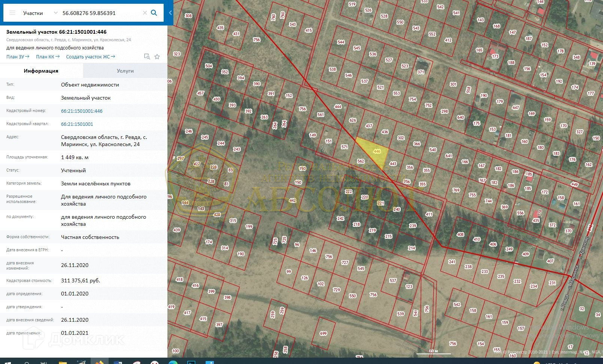Viewport: 603px width, 364px height.
Task: Click the type value Объект недвижимости
Action: point(90,85)
